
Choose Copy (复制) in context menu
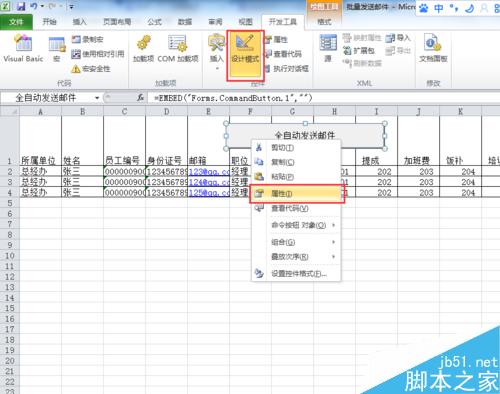pyautogui.click(x=296, y=162)
